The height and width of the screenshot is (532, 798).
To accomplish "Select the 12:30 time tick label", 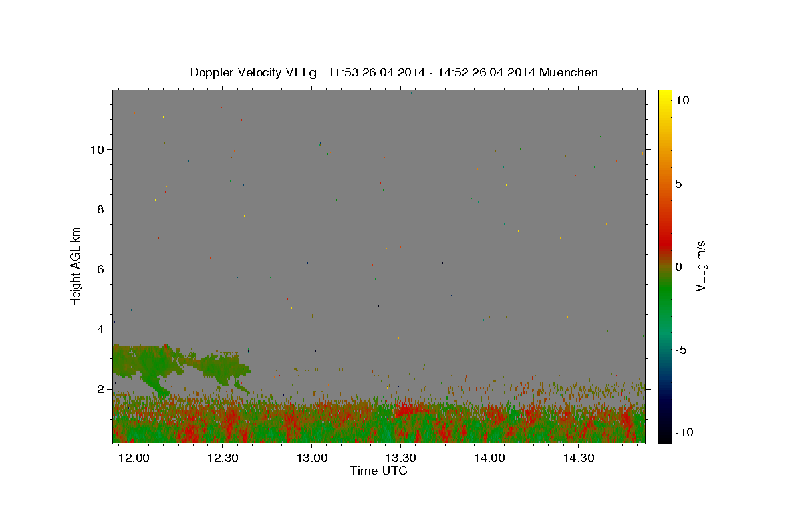I will (223, 458).
